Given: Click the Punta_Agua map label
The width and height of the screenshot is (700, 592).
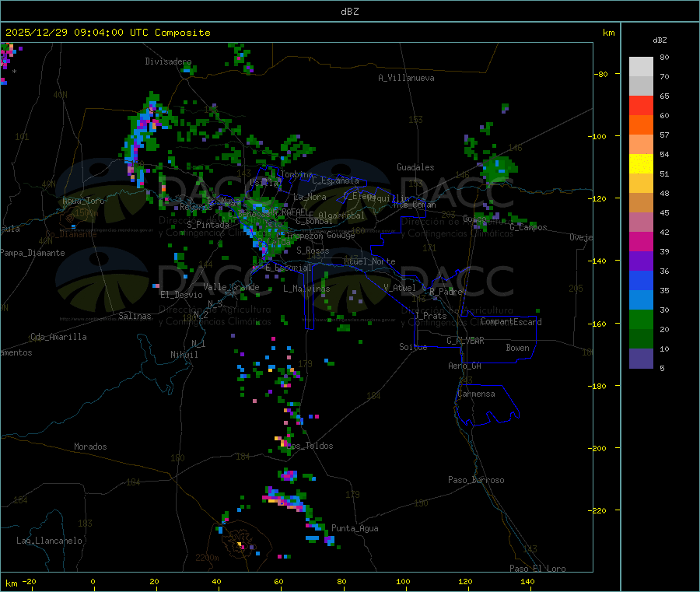Looking at the screenshot, I should point(355,528).
